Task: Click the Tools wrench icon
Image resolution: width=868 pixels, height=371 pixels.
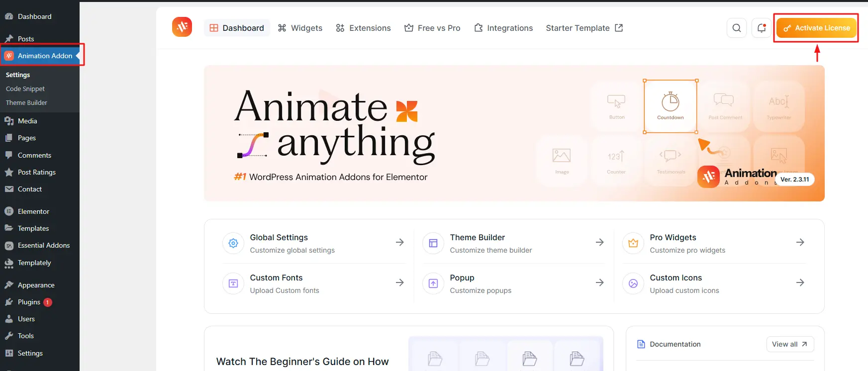Action: (x=9, y=336)
